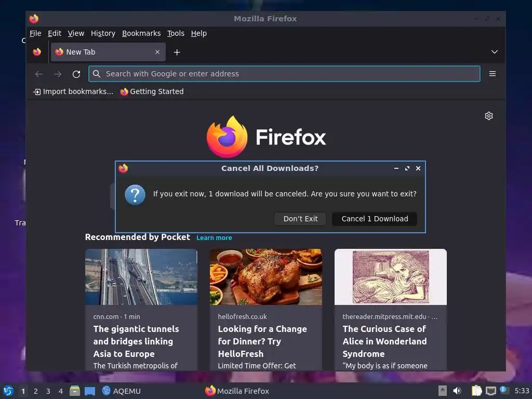Open the History menu
This screenshot has height=399, width=532.
tap(103, 33)
